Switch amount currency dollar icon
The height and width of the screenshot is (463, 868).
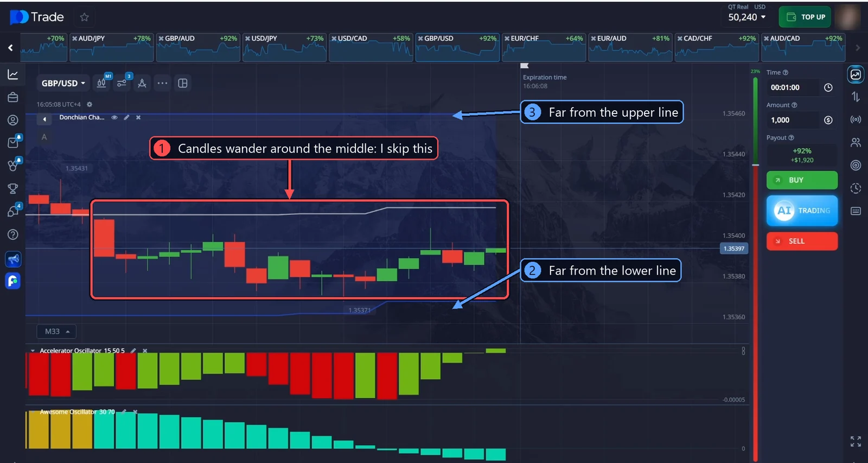828,120
